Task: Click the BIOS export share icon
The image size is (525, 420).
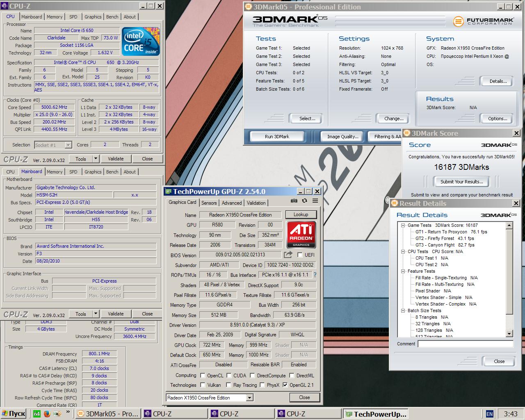Action: click(x=288, y=255)
